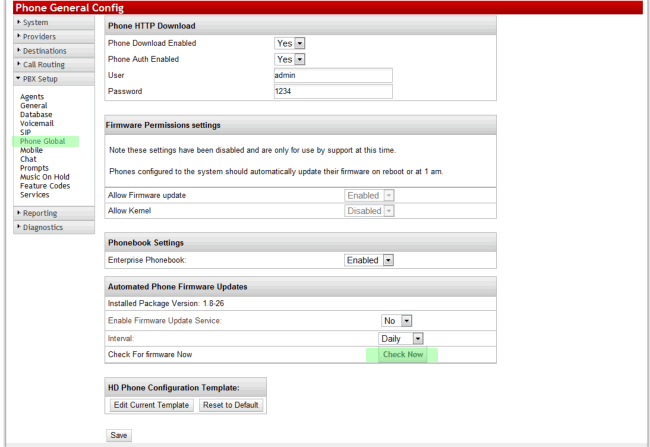The image size is (650, 447).
Task: Expand the Diagnostics sidebar section
Action: coord(54,227)
